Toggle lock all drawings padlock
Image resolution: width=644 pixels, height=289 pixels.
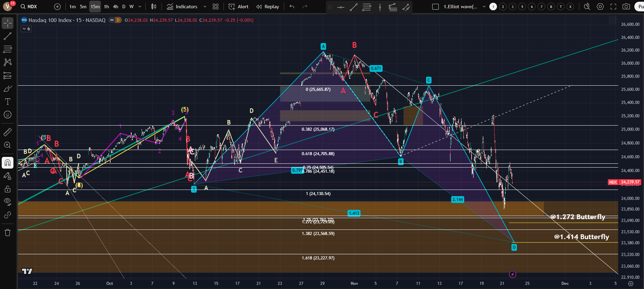click(8, 189)
